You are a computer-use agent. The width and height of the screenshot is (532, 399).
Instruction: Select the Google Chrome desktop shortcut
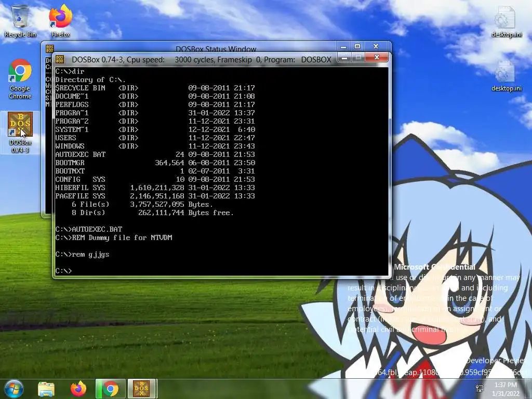(x=20, y=79)
